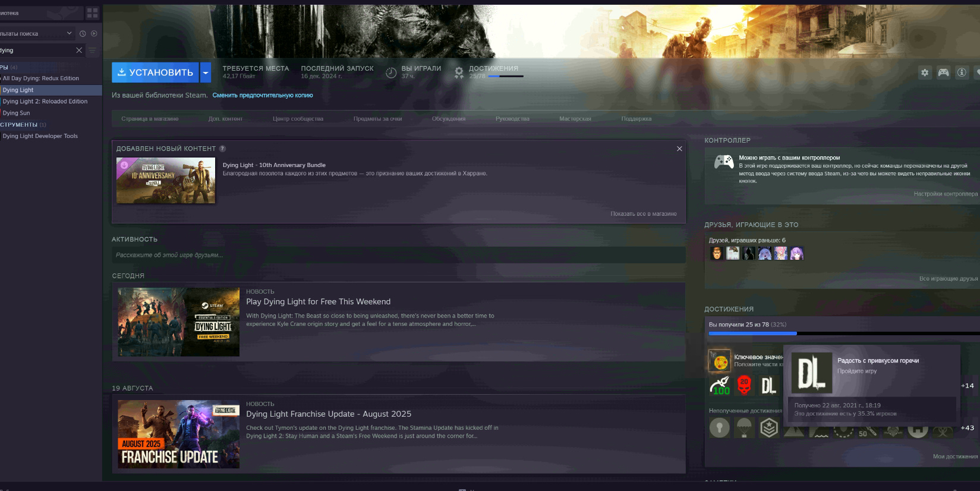
Task: Click the activity post input field
Action: coord(399,255)
